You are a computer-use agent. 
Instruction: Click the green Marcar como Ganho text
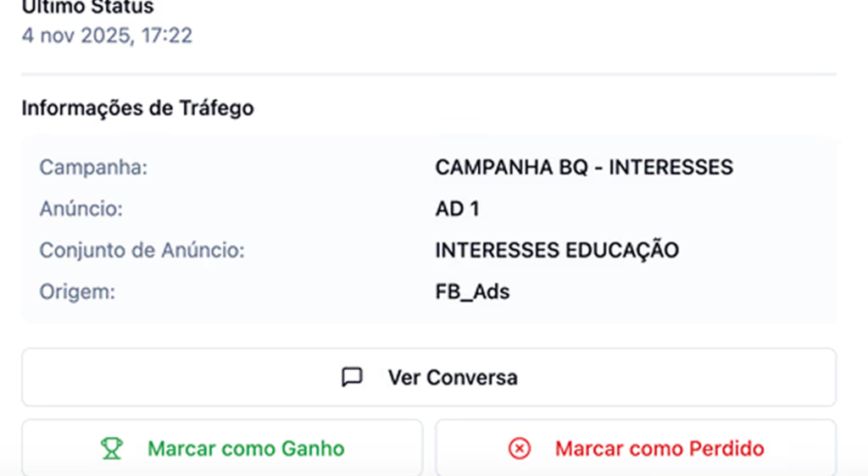[246, 448]
